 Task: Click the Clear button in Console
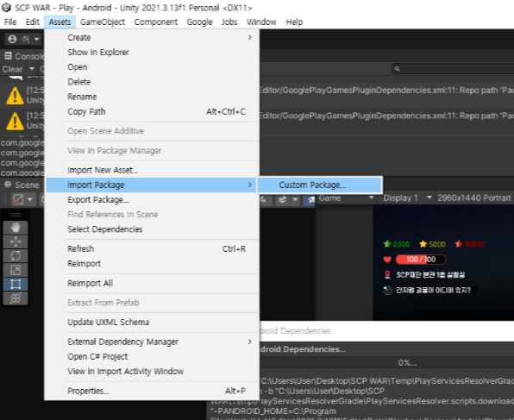[x=13, y=69]
